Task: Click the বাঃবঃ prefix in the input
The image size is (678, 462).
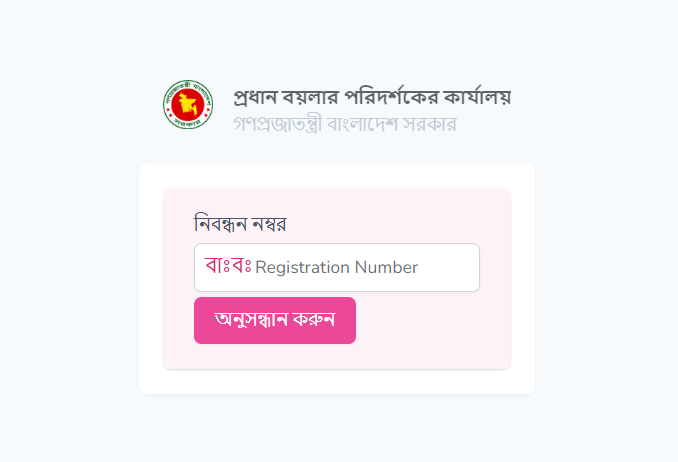Action: tap(228, 267)
